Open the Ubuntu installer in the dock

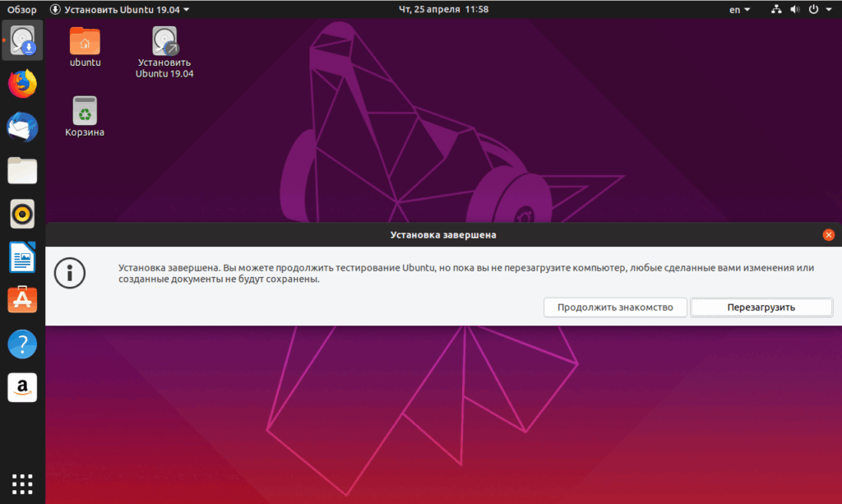(x=22, y=41)
